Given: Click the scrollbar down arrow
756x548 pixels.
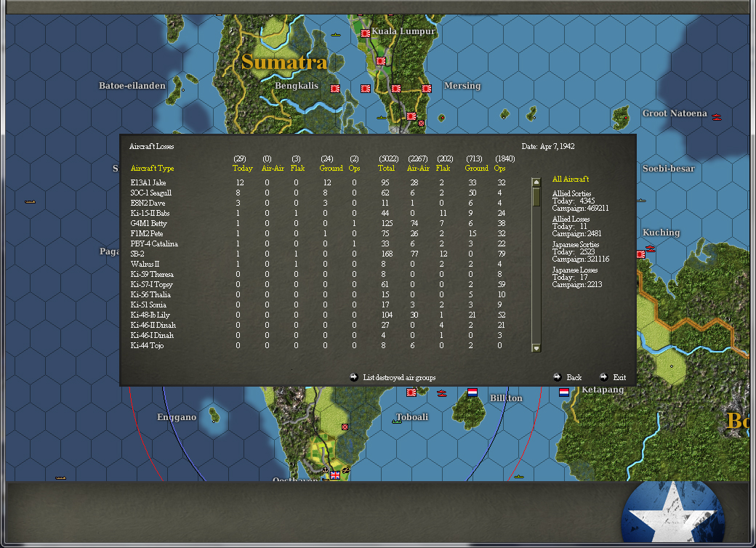Looking at the screenshot, I should pos(536,348).
